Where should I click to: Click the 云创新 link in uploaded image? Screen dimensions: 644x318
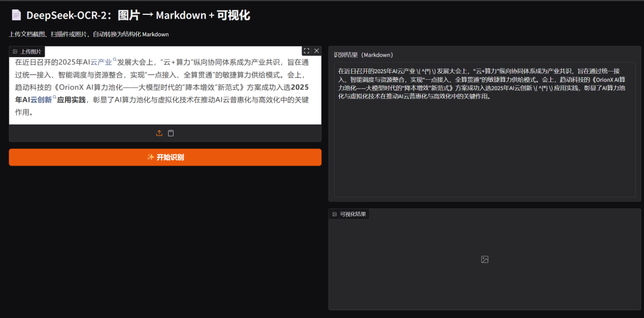click(41, 99)
